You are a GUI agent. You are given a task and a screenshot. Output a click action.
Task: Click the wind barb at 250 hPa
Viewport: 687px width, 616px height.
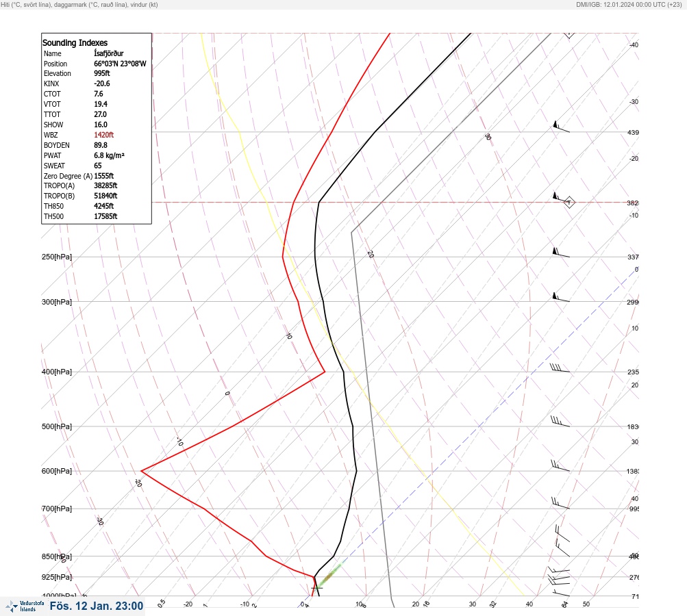561,253
